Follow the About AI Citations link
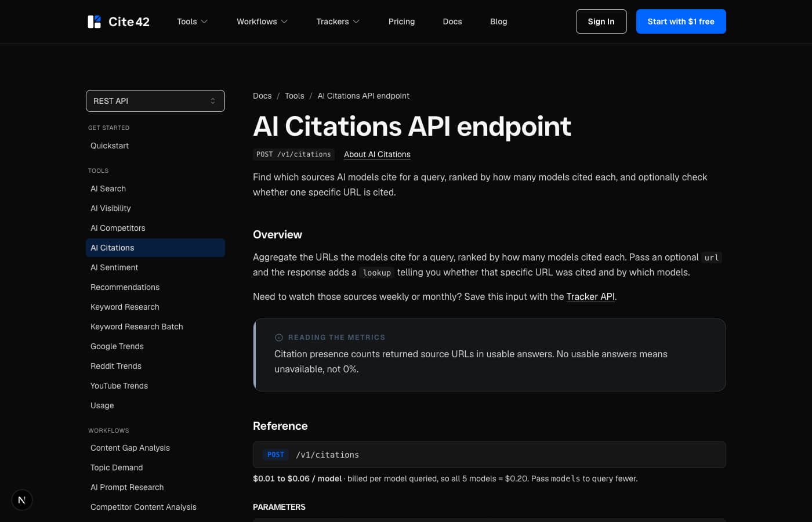Screen dimensions: 812x522 tap(377, 154)
